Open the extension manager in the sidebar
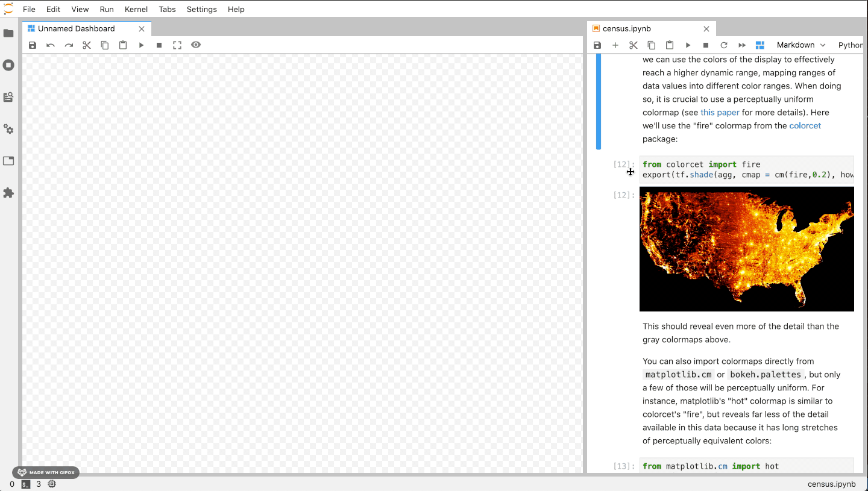Viewport: 868px width, 491px height. [x=8, y=193]
